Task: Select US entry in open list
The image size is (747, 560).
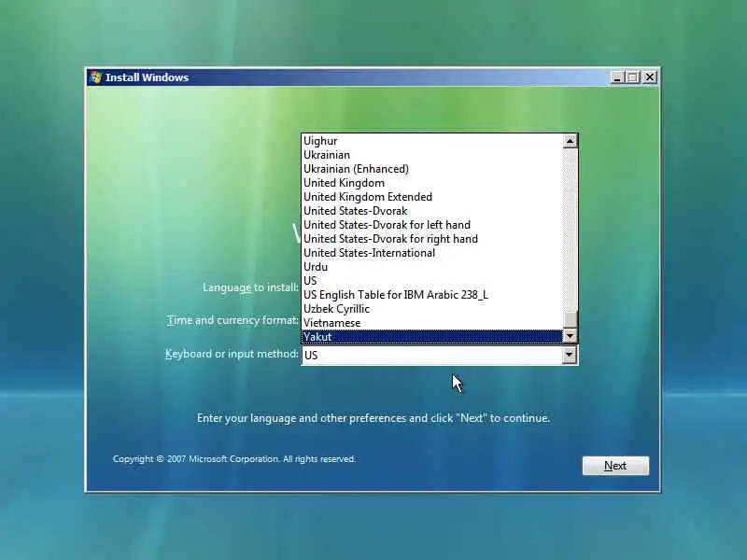Action: pos(431,281)
